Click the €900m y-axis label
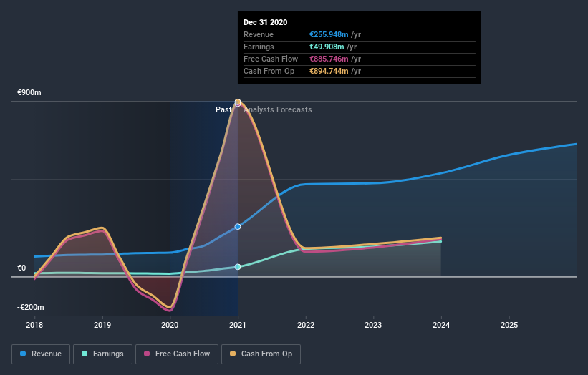 point(29,92)
